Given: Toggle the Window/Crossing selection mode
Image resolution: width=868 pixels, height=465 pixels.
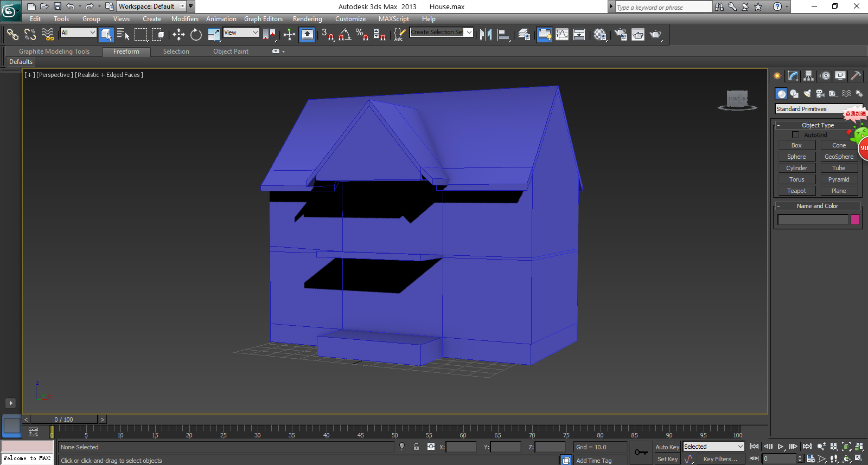Looking at the screenshot, I should click(158, 35).
